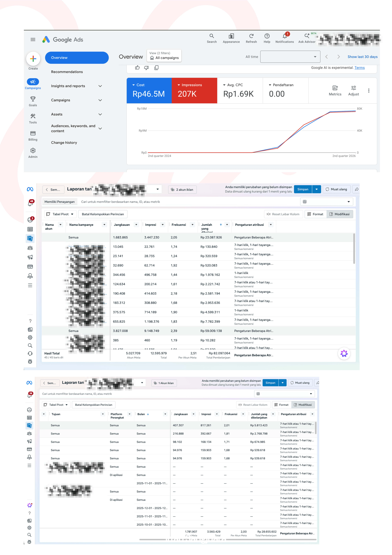Open Billing in the Google Ads rail
The width and height of the screenshot is (392, 555).
[33, 136]
